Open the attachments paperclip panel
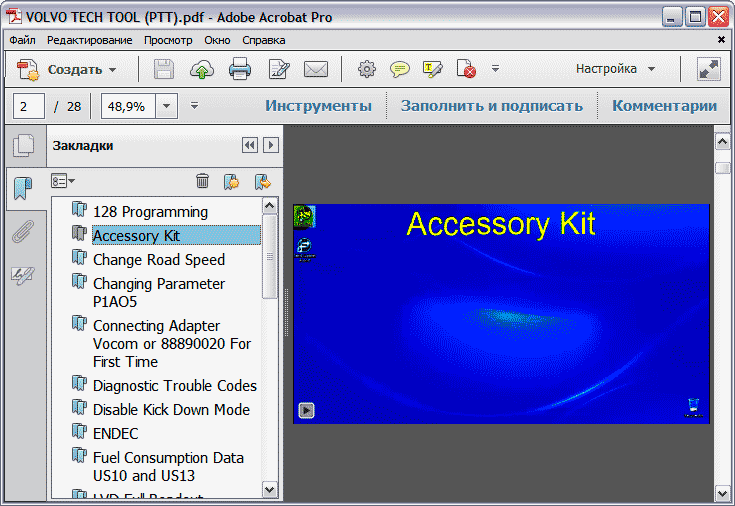 [x=22, y=232]
